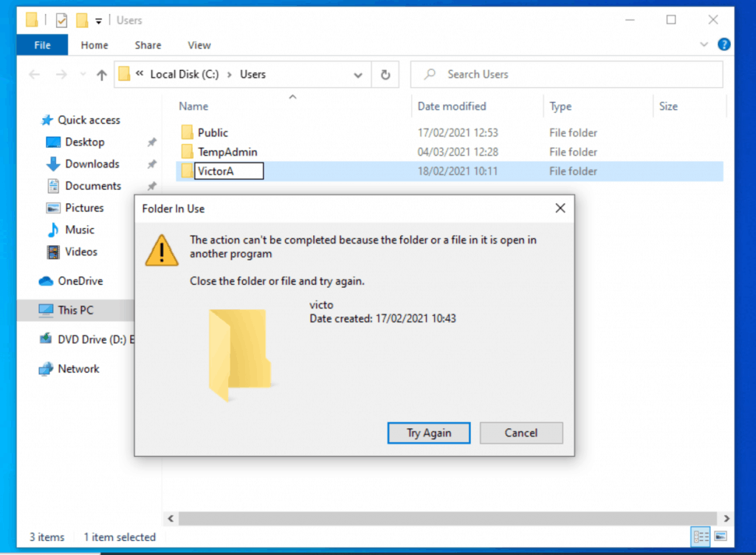Screen dimensions: 756x555
Task: Sort by the Type column header
Action: (x=560, y=106)
